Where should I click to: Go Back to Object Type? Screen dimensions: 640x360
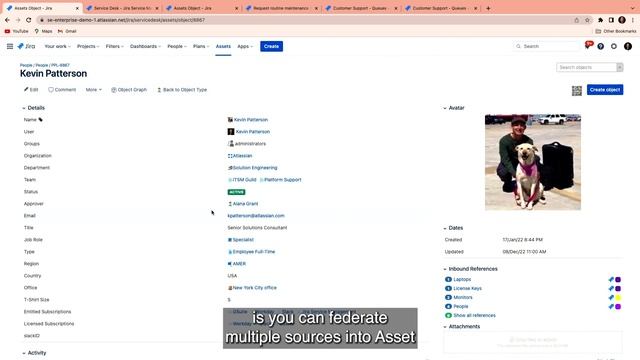pyautogui.click(x=182, y=90)
